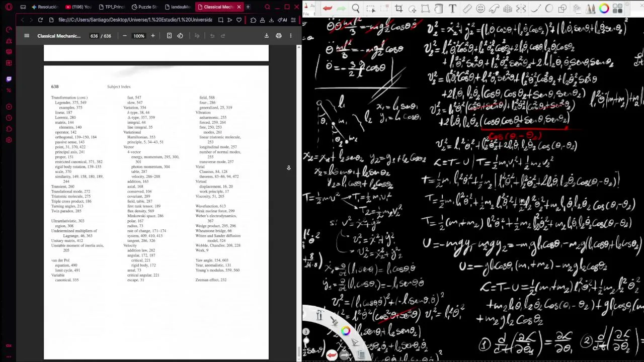The image size is (644, 362).
Task: Open the color wheel editor in sketch toolbar
Action: tap(604, 9)
